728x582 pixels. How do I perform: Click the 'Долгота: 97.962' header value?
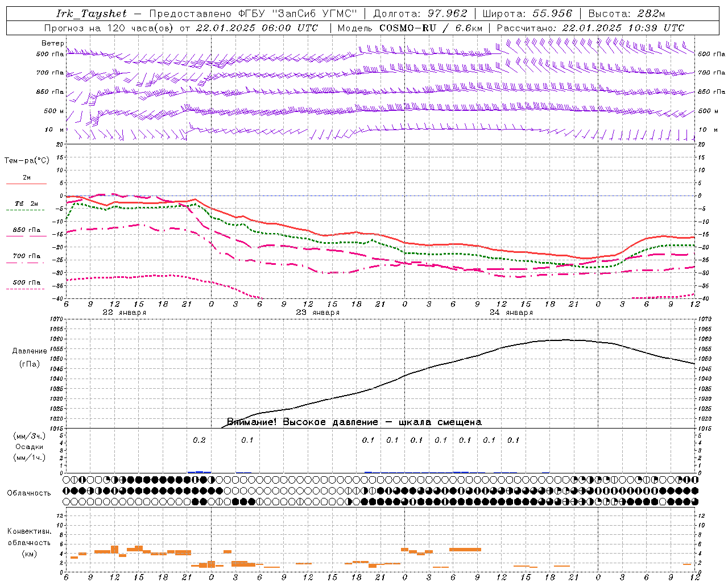420,14
